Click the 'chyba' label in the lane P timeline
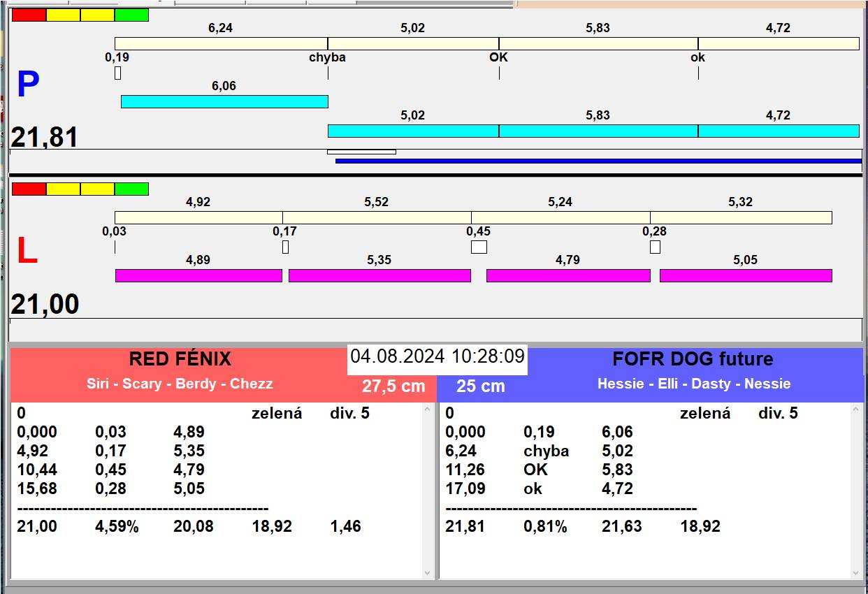The image size is (868, 594). [327, 57]
